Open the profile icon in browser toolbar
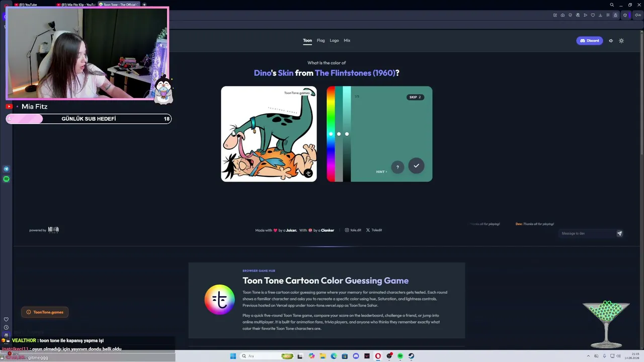This screenshot has height=362, width=644. [x=615, y=15]
